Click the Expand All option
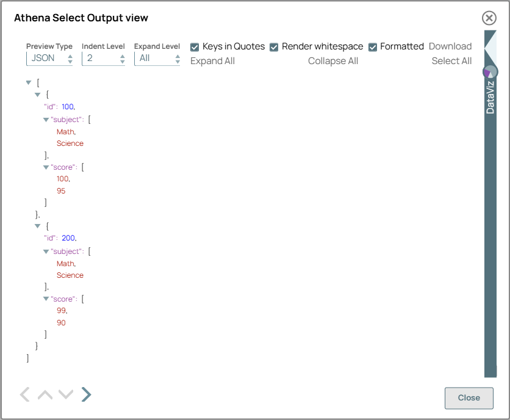Screen dimensions: 510x420 212,61
